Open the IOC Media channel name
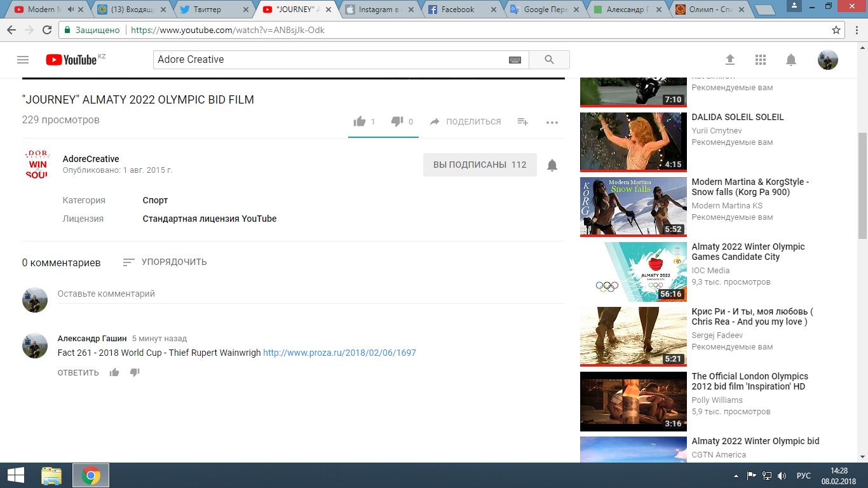Viewport: 868px width, 488px height. point(710,271)
